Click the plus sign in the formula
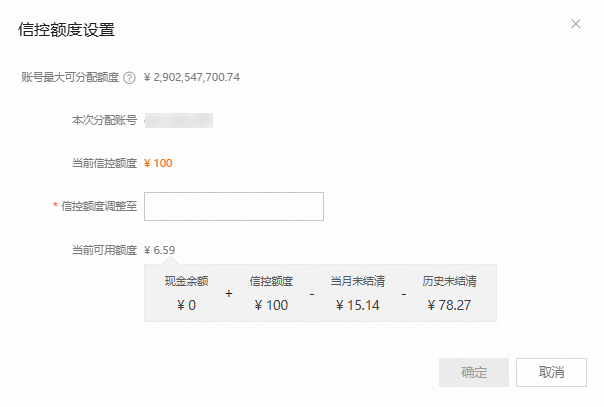The width and height of the screenshot is (604, 407). (228, 294)
